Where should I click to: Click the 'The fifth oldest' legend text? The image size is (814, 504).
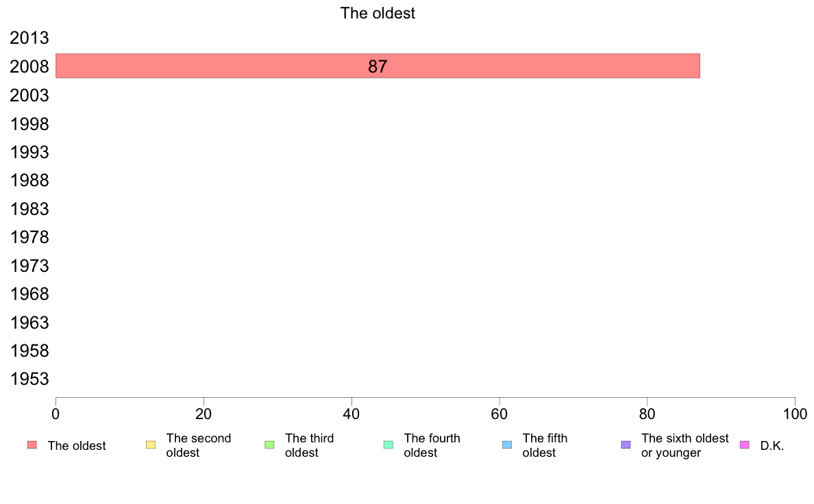click(x=545, y=445)
